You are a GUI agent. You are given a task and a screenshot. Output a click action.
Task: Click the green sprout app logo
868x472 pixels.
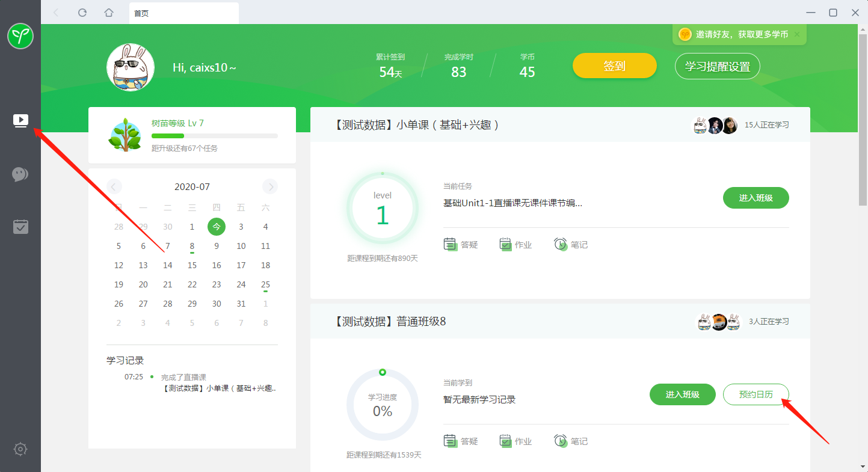(x=20, y=37)
